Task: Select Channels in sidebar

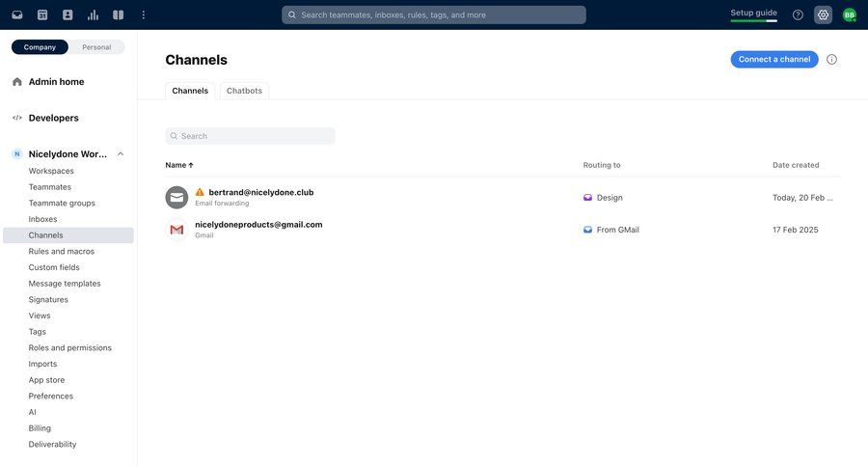Action: point(68,234)
